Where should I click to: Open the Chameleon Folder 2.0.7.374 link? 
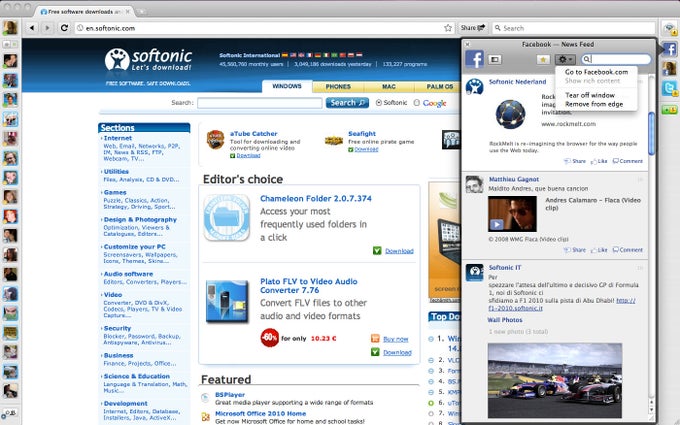click(x=316, y=199)
